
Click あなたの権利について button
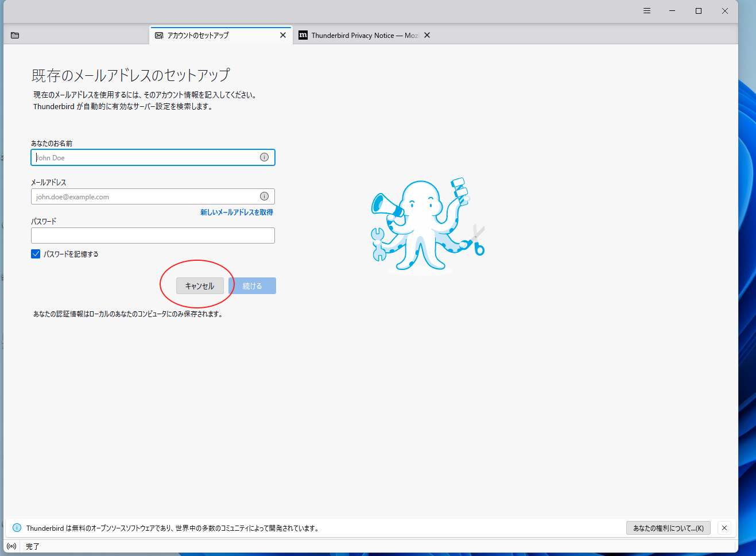(x=668, y=528)
